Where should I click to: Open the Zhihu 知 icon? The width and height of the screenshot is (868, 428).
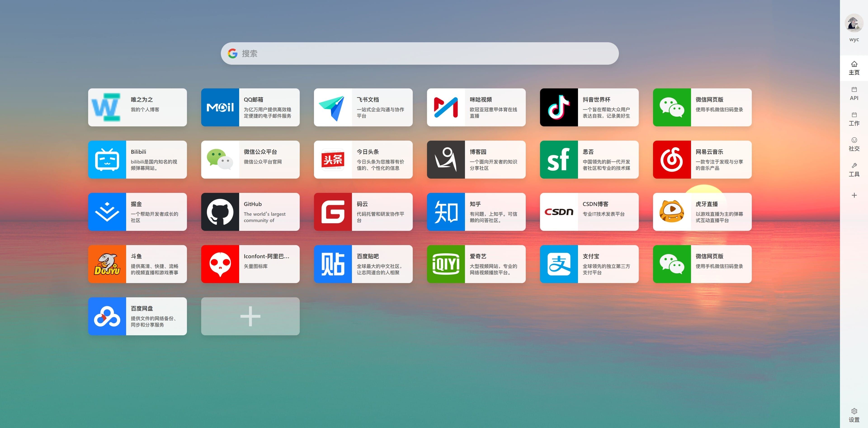[x=446, y=212]
